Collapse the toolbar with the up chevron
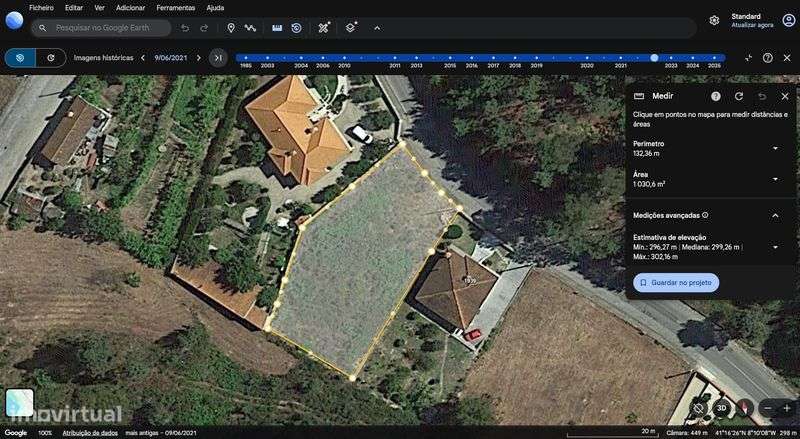 (377, 28)
